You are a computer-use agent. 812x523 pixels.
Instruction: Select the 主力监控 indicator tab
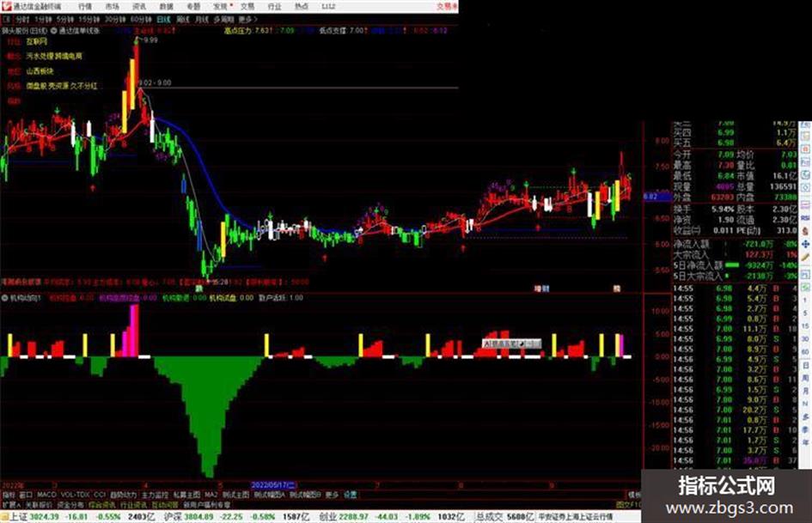pos(155,495)
